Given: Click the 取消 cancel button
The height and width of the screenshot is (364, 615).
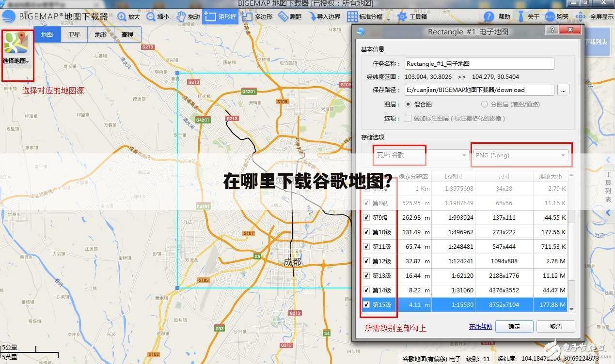Looking at the screenshot, I should coord(556,327).
